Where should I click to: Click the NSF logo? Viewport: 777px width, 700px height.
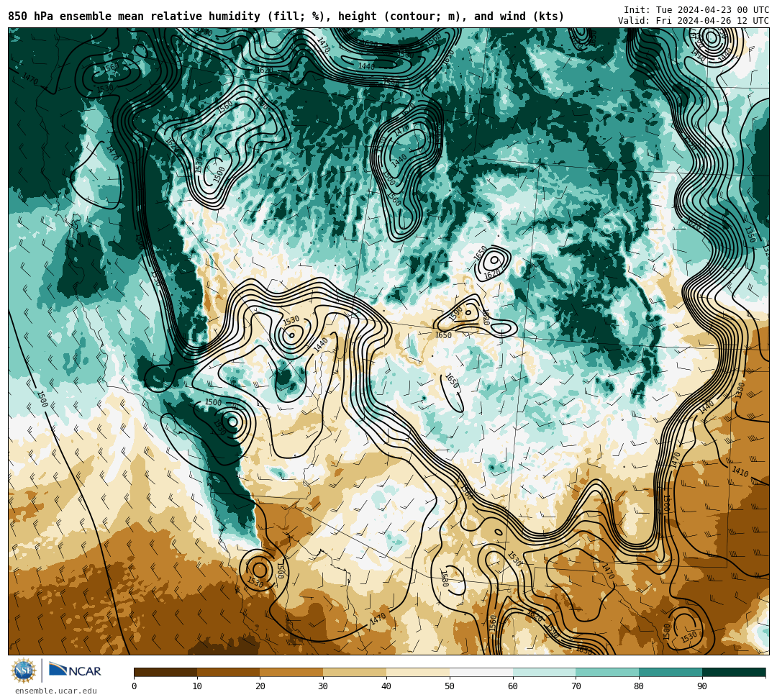(24, 671)
